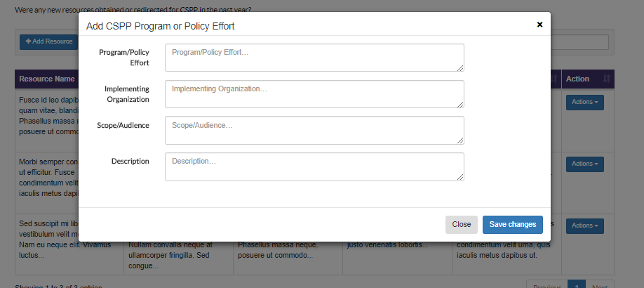Viewport: 644px width, 288px height.
Task: Click the Implementing Organization resize grip
Action: 460,105
